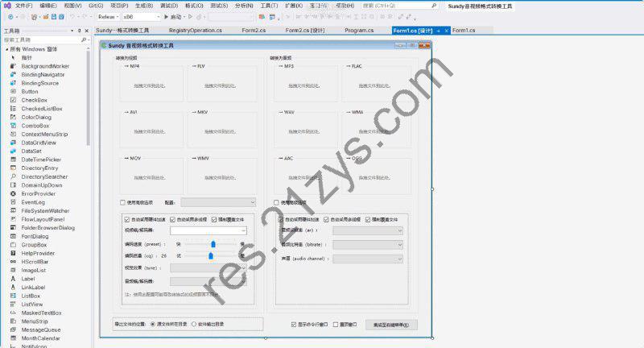Select the MonthCalendar toolbox icon

[x=13, y=338]
